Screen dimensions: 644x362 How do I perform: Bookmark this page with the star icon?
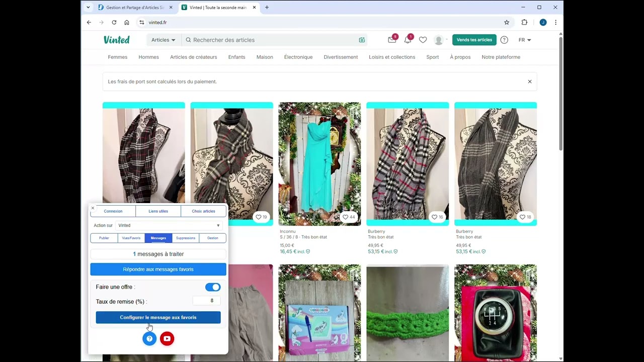(x=507, y=22)
